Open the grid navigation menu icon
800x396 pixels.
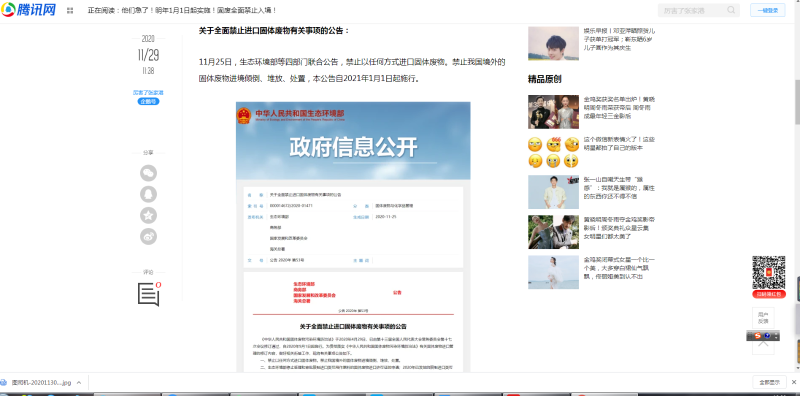70,10
